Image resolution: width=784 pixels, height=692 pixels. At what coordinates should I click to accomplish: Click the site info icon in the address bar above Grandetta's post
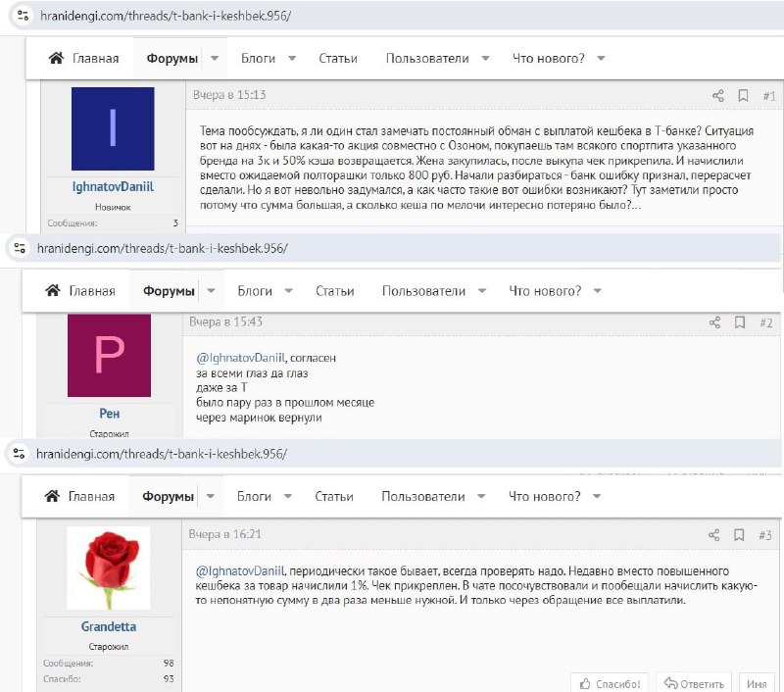pos(19,454)
